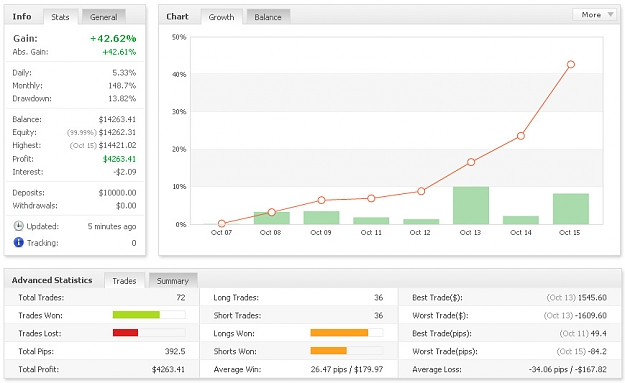Click the clock icon beside Updated
The height and width of the screenshot is (383, 625).
(18, 226)
